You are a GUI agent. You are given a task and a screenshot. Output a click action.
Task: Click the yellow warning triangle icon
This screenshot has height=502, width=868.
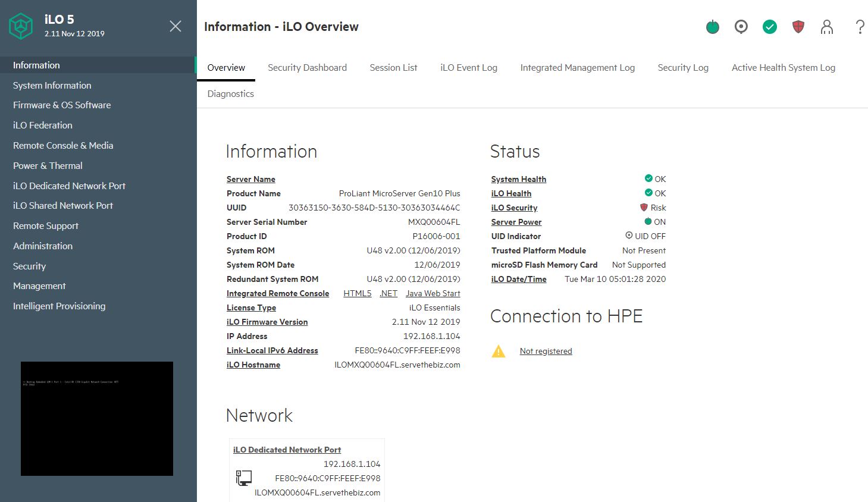pos(499,352)
